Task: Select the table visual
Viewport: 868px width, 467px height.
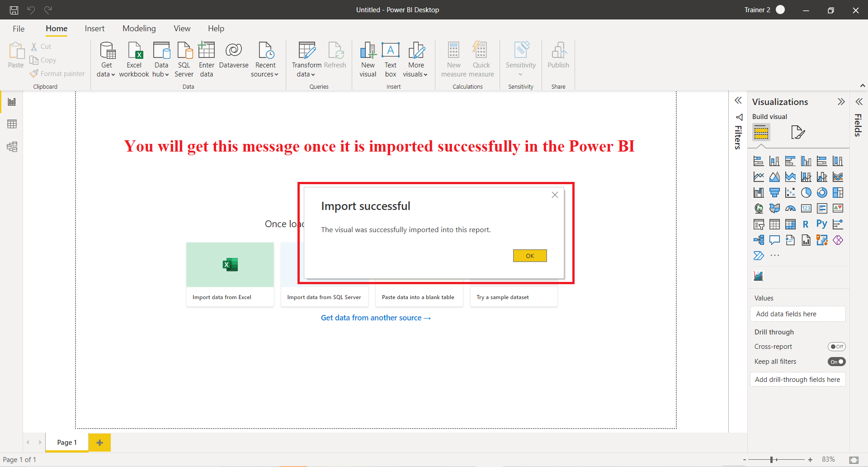Action: point(774,224)
